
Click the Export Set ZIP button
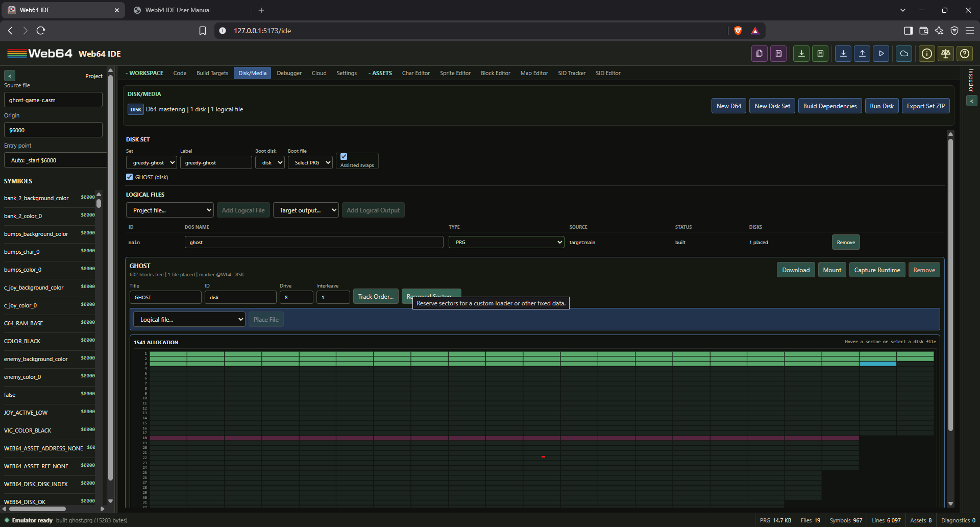coord(926,106)
